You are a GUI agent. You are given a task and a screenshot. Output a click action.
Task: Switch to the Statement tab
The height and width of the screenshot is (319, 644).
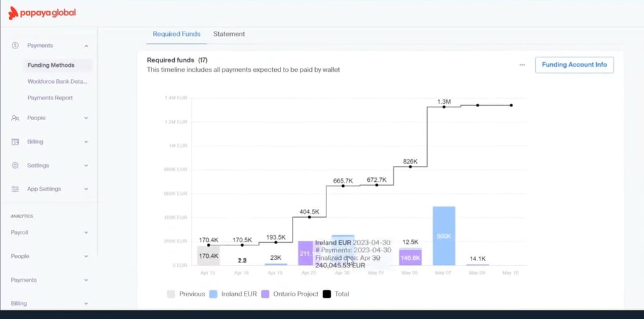tap(229, 34)
